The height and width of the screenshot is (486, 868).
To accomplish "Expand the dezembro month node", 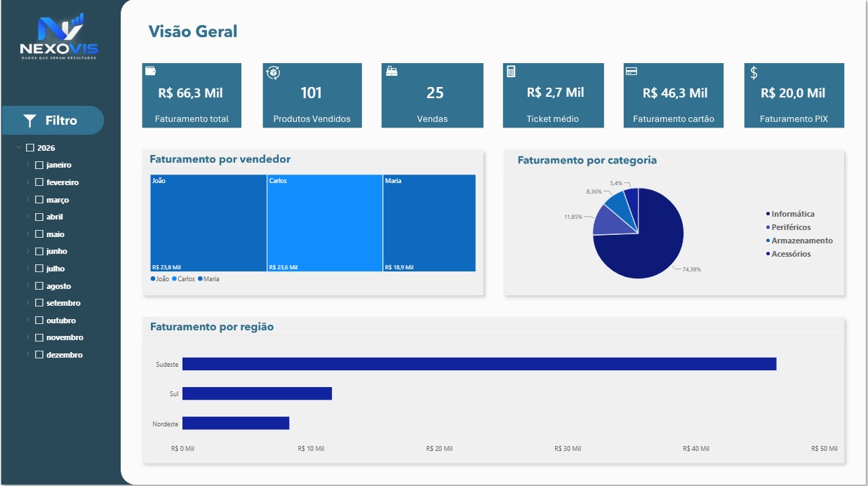I will tap(28, 355).
